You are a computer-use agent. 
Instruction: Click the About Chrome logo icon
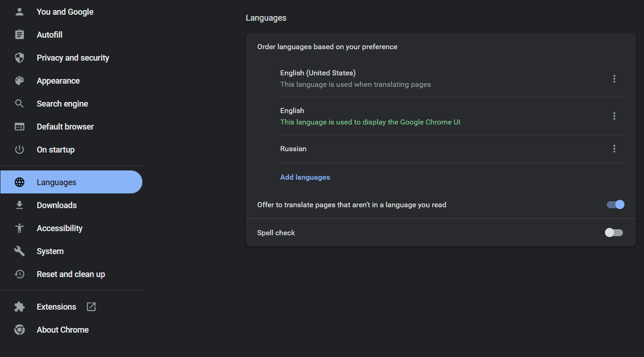pos(19,329)
